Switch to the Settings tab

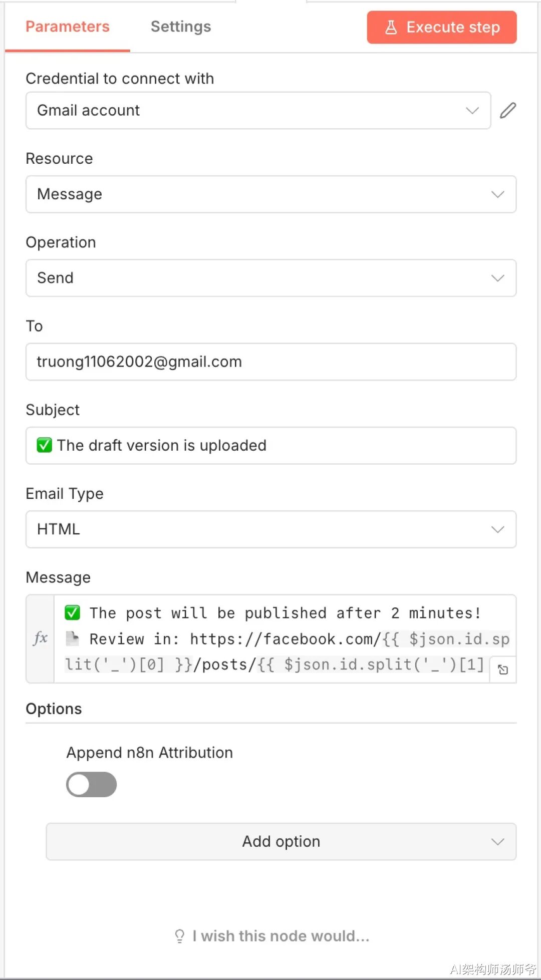[181, 27]
